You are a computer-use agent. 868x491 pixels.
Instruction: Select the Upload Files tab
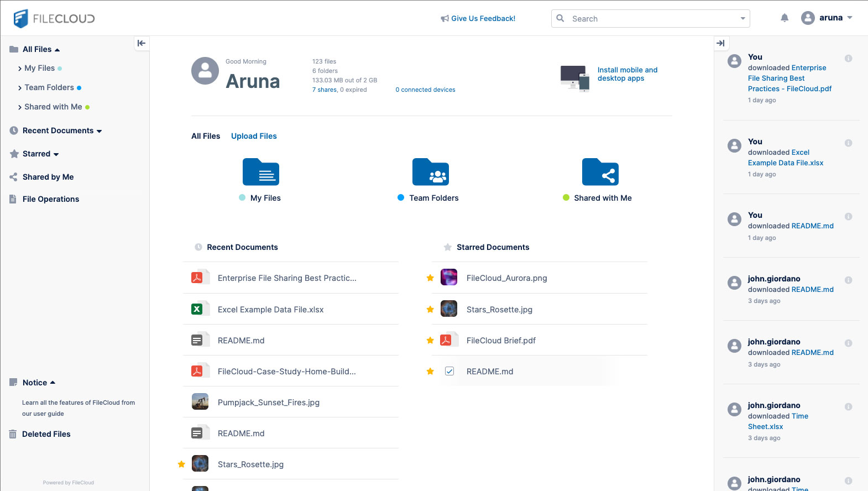point(254,136)
